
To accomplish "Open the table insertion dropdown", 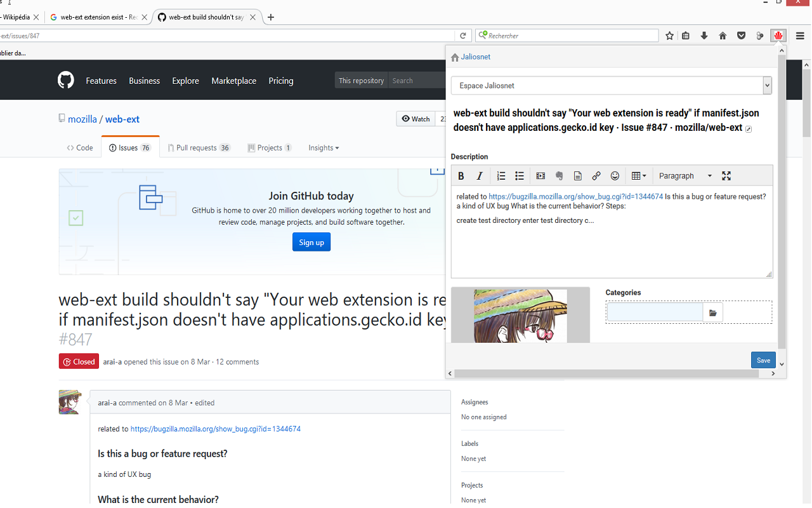I will click(x=639, y=176).
